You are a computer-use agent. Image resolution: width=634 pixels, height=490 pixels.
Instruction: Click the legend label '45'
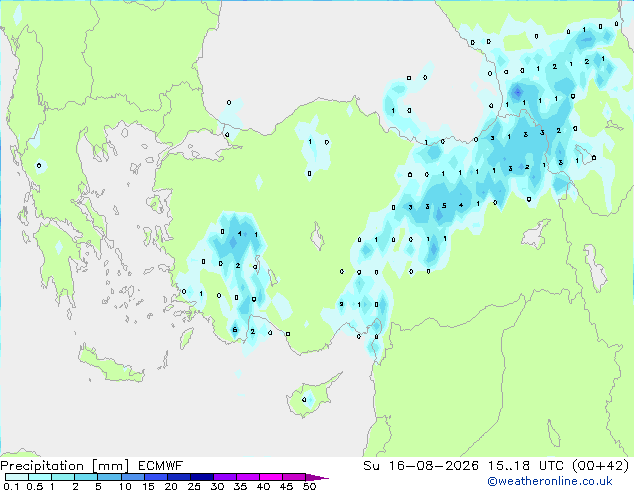tap(286, 486)
